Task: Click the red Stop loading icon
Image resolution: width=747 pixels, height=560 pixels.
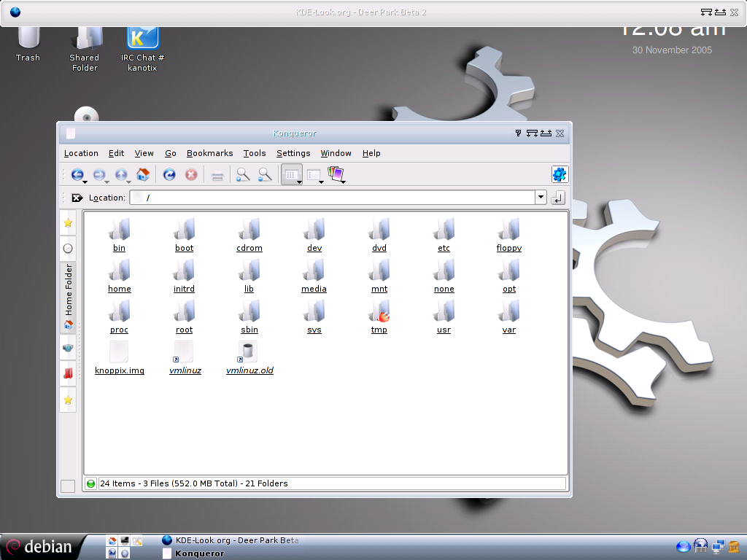Action: tap(191, 174)
